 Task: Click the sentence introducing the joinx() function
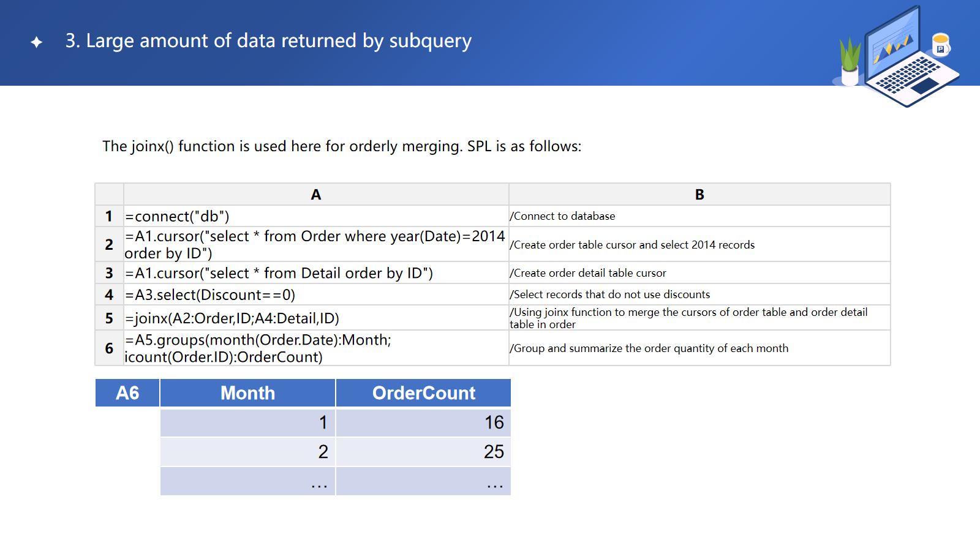(x=342, y=146)
